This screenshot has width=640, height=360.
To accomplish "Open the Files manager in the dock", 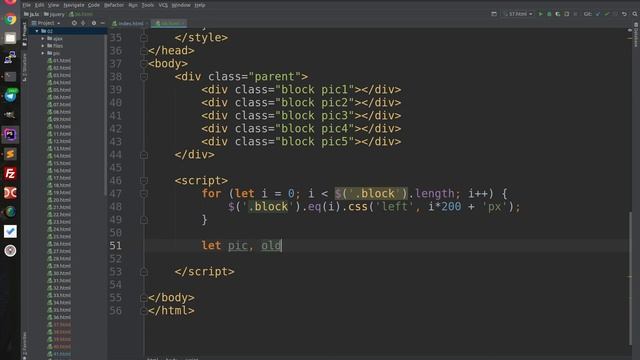I will [10, 38].
